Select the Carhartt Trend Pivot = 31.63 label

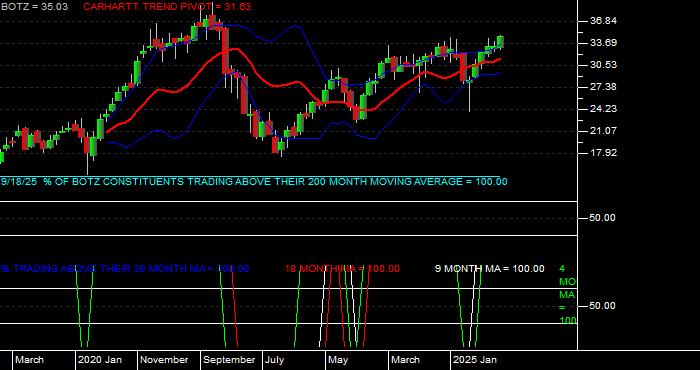coord(167,7)
